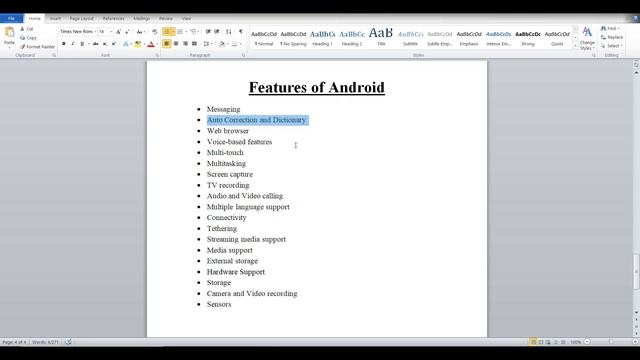Click the Line Spacing icon
This screenshot has width=640, height=360.
pos(207,44)
